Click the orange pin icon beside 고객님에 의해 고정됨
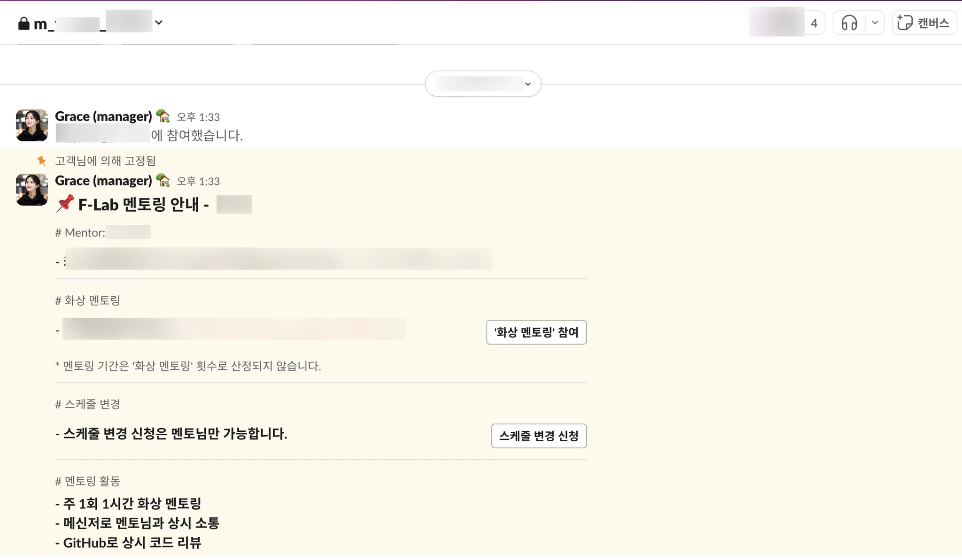This screenshot has width=962, height=560. click(42, 161)
